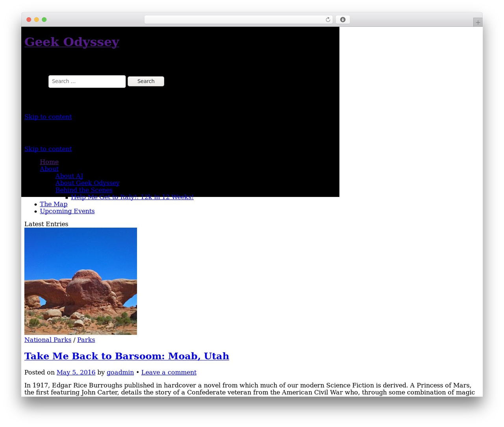
Task: Visit Help Me Get to Italy link
Action: tap(132, 197)
